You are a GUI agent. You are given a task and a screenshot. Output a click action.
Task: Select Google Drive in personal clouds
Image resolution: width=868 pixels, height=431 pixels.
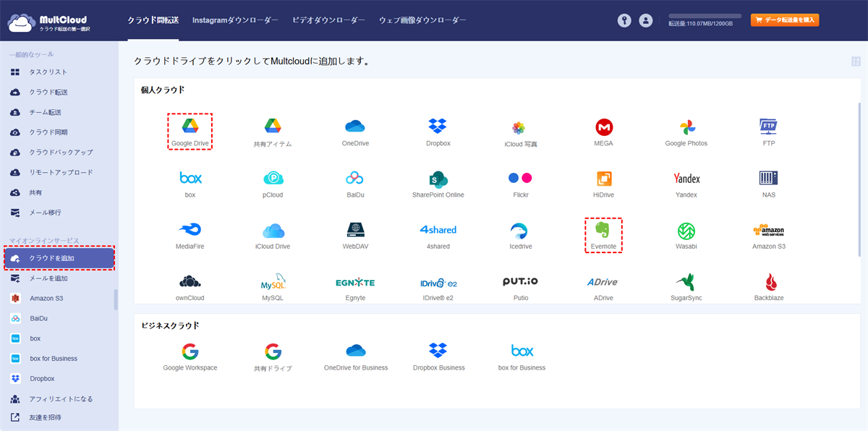point(190,132)
